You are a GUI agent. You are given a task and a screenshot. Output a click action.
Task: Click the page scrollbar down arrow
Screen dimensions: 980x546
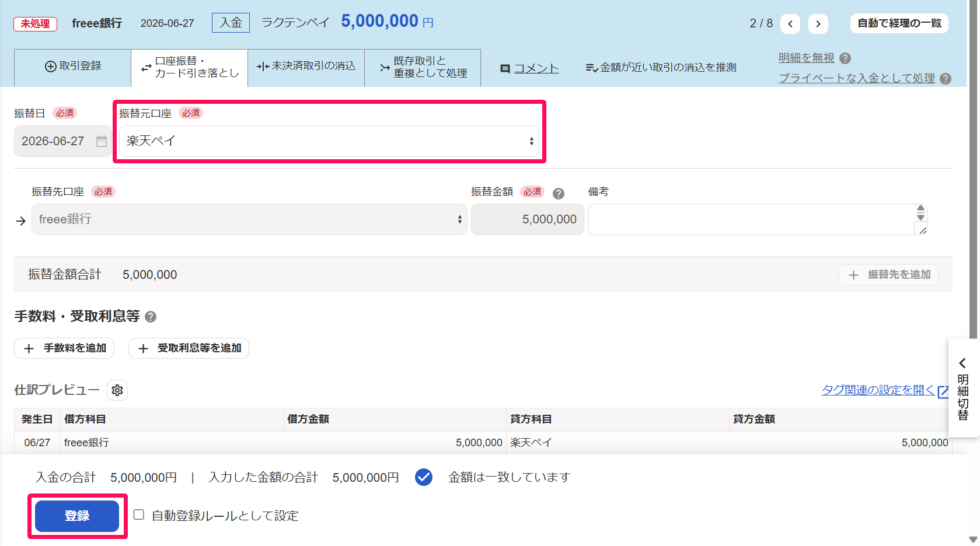[x=973, y=540]
